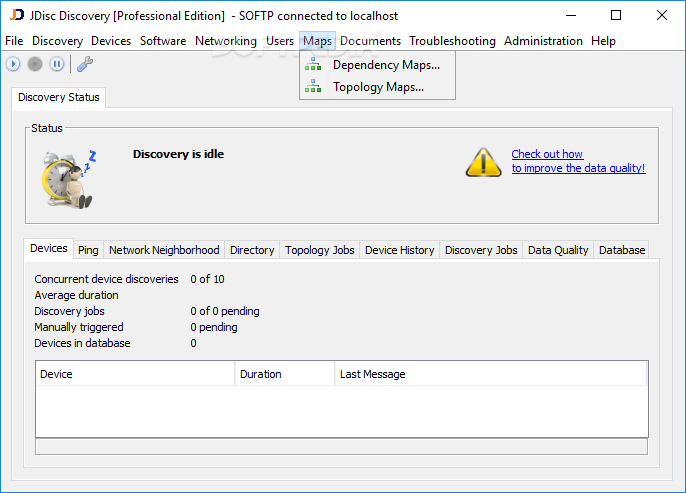Switch to the Device History tab
This screenshot has width=686, height=493.
(399, 250)
